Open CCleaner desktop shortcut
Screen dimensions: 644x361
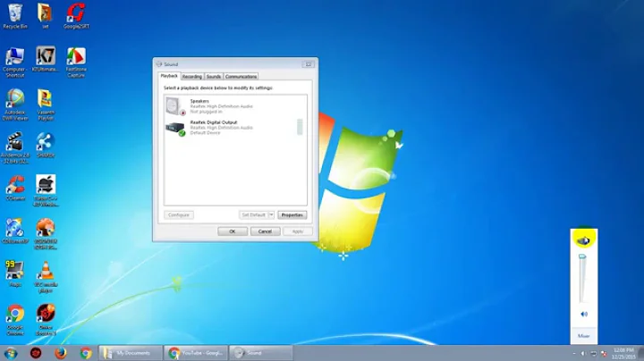tap(15, 185)
